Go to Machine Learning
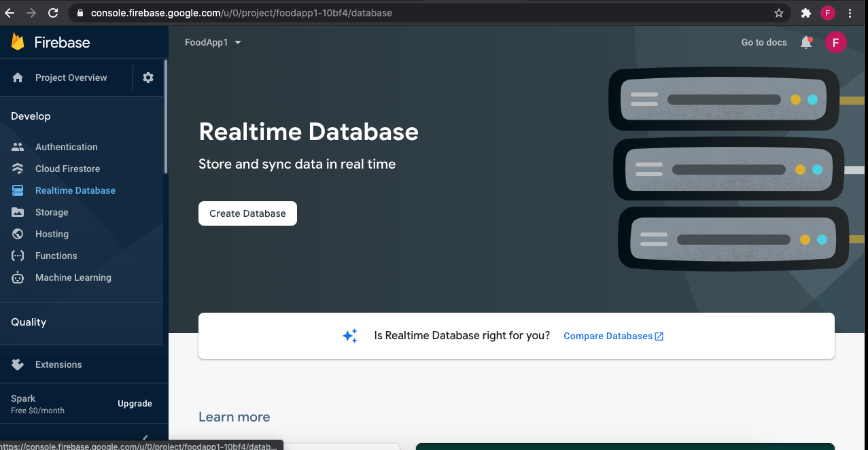868x450 pixels. [73, 277]
